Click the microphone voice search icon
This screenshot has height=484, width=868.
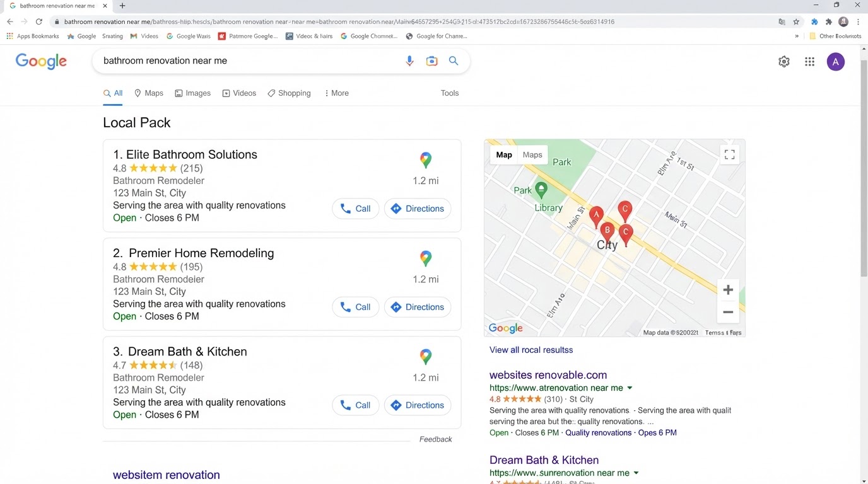(409, 61)
